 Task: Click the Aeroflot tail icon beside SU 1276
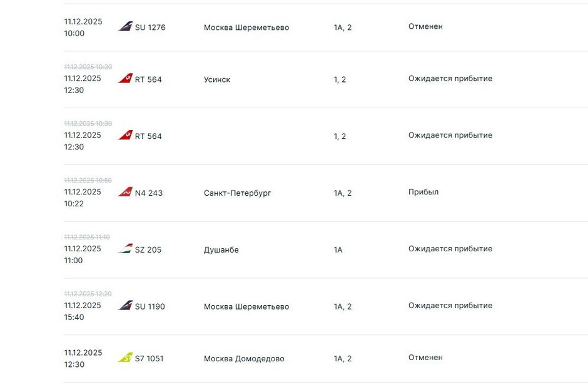click(x=125, y=27)
